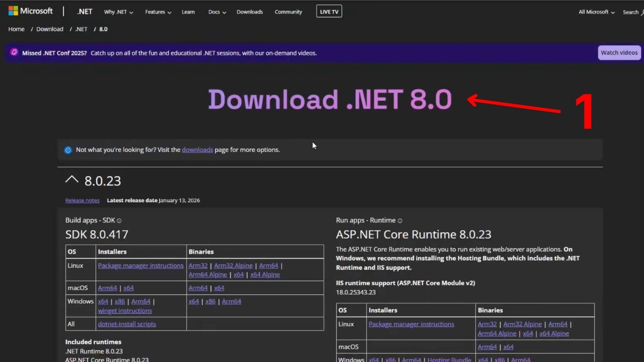Download SDK macOS x64 installer
Screen dimensions: 644x362
[129, 288]
